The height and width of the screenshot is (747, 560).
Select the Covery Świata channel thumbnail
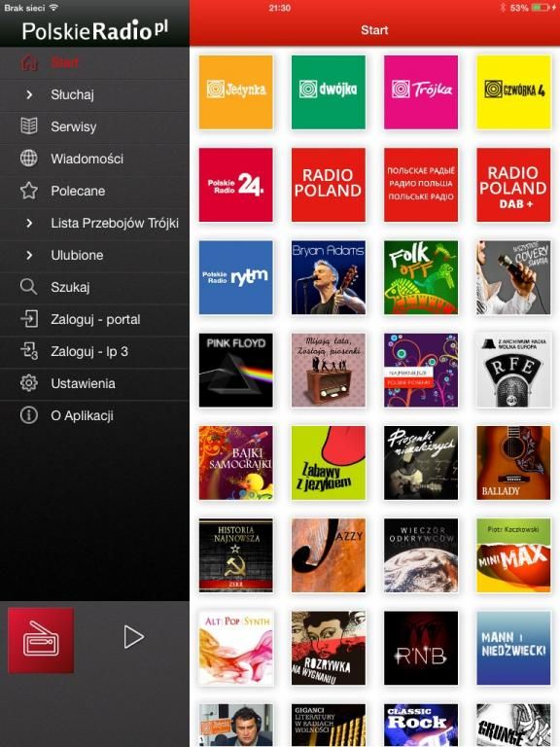click(513, 277)
